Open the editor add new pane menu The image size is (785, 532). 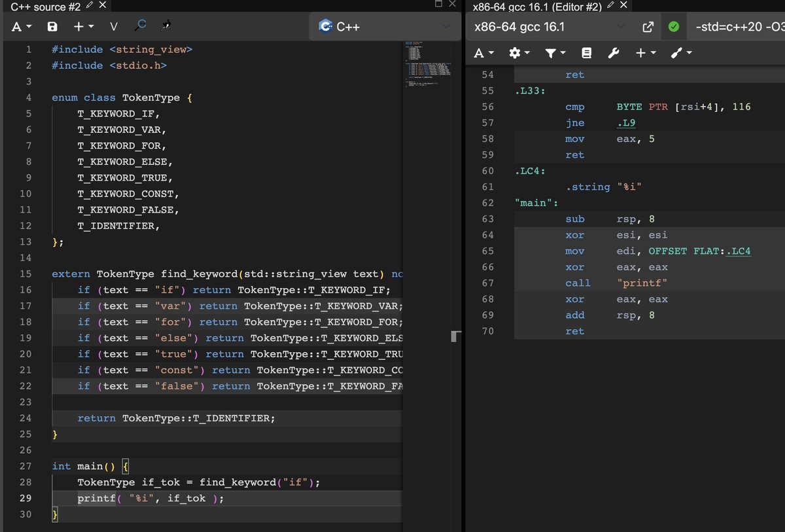82,27
